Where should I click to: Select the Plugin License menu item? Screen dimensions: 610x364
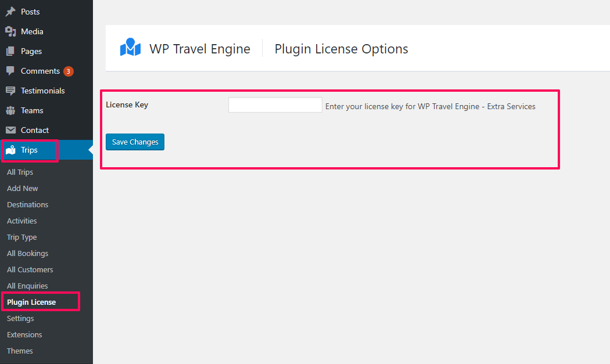tap(31, 302)
